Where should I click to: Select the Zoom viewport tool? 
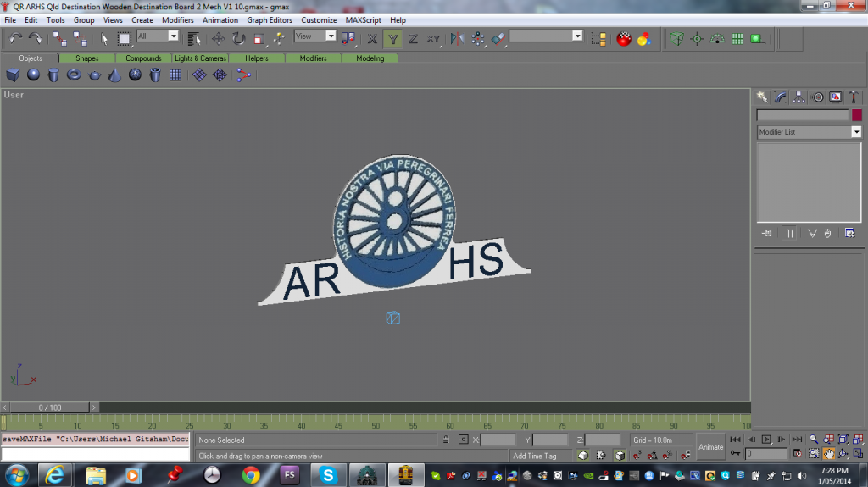click(x=814, y=440)
